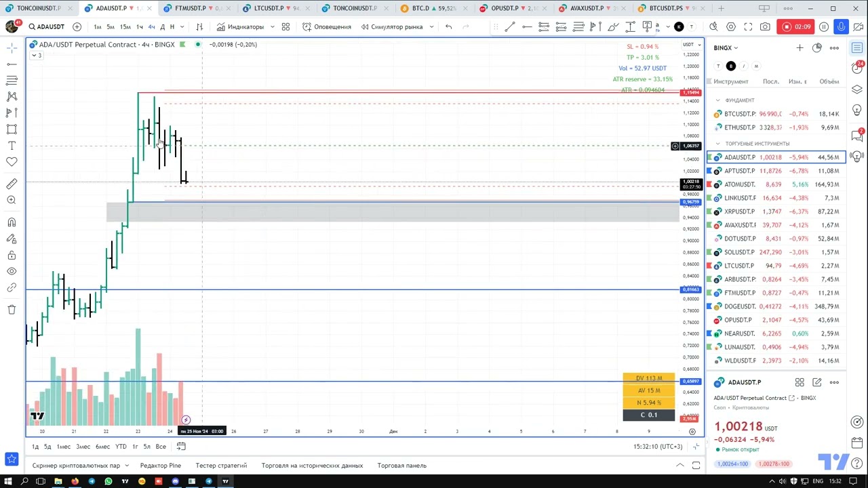Toggle stay in drawing mode pencil-lock
Image resolution: width=868 pixels, height=488 pixels.
point(12,239)
